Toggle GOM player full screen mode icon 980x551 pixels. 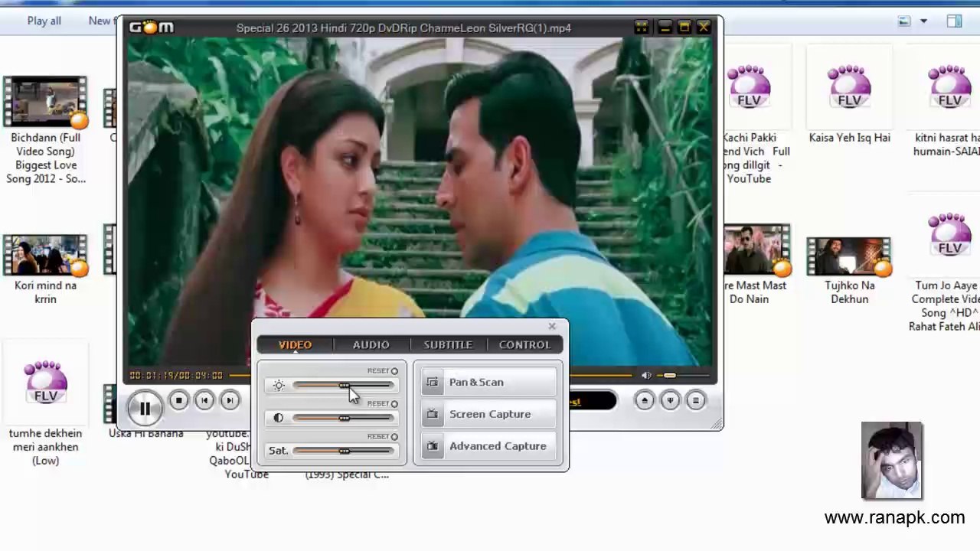click(x=642, y=28)
